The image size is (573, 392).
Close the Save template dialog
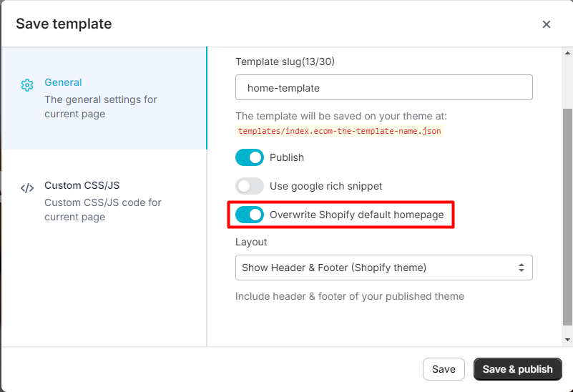(x=547, y=24)
